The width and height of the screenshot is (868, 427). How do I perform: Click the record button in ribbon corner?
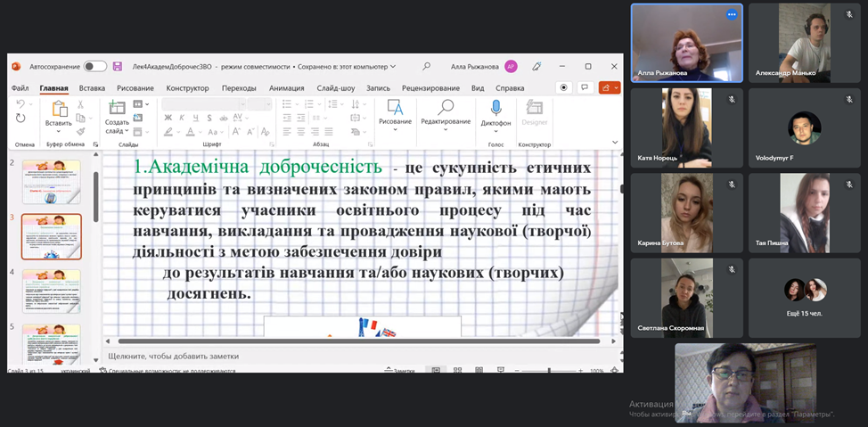coord(563,87)
